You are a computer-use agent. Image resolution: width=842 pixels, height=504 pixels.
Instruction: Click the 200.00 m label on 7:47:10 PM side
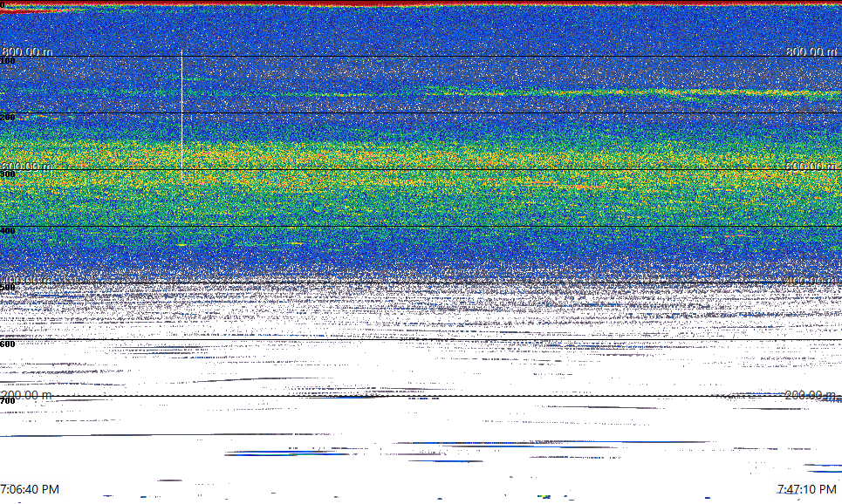(x=811, y=395)
